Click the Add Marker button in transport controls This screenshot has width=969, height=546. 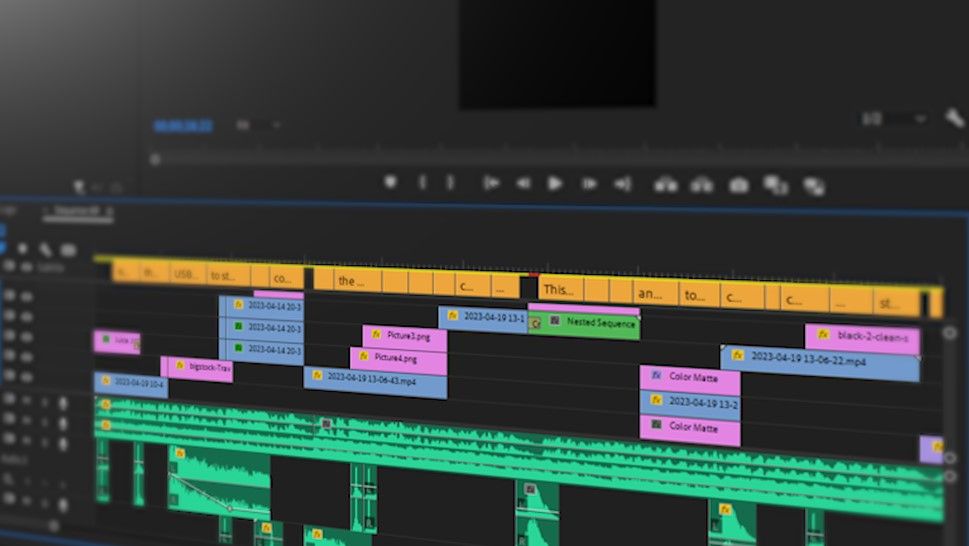(390, 182)
